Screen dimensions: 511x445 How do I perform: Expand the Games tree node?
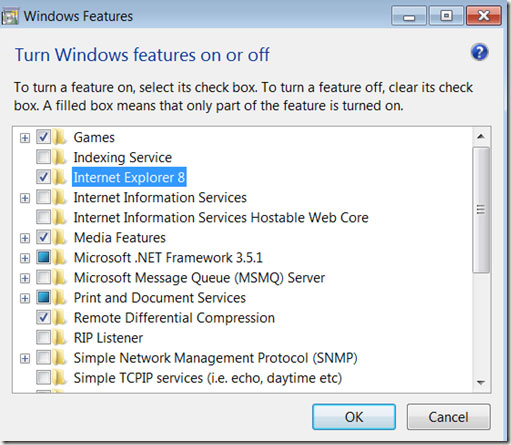click(x=25, y=137)
